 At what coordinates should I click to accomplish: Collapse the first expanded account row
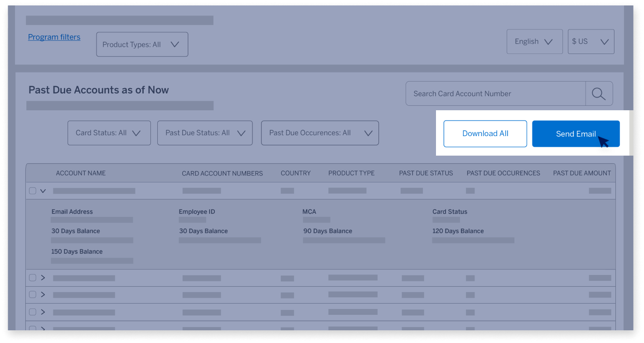43,191
